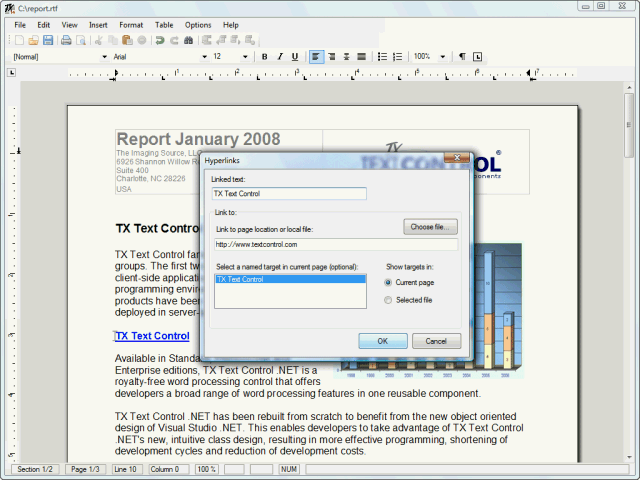Click the New document icon

(x=18, y=40)
